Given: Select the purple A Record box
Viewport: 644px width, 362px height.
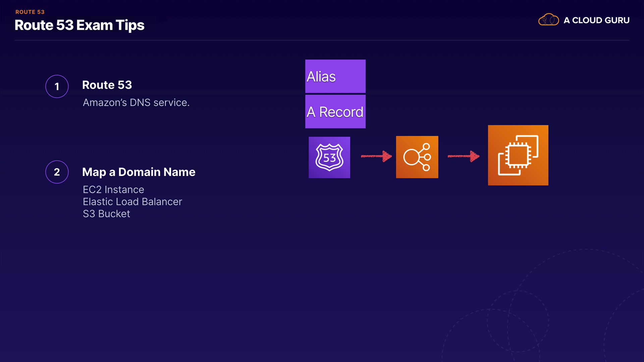Looking at the screenshot, I should [x=335, y=112].
